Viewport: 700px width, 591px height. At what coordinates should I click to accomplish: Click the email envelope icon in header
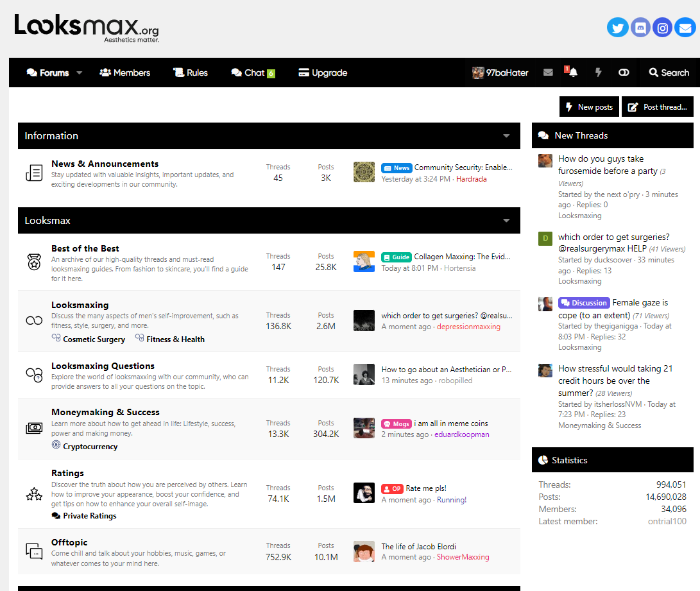[685, 28]
